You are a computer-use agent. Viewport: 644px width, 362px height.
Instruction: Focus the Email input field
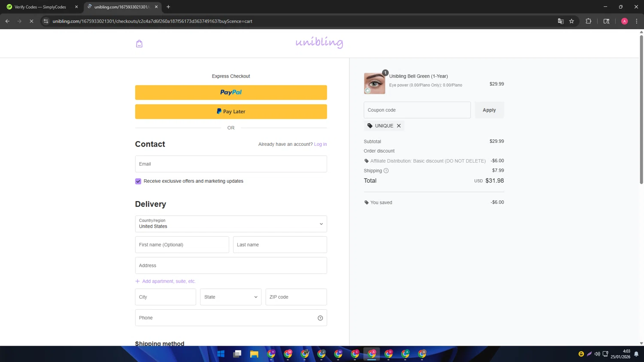231,164
